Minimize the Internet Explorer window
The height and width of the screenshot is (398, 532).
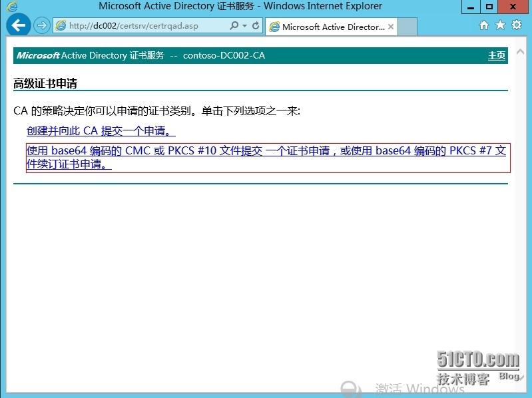click(x=471, y=7)
